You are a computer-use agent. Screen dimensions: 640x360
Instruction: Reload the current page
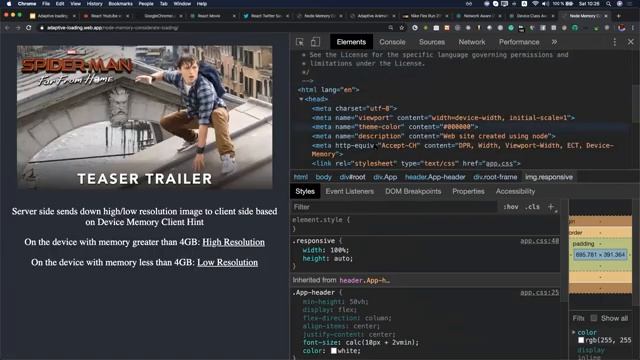click(x=29, y=28)
